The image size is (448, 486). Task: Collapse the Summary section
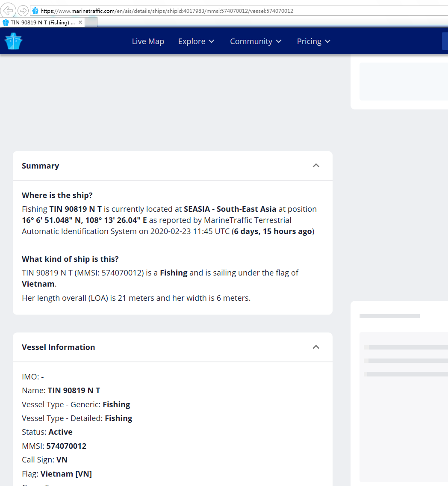click(x=316, y=166)
